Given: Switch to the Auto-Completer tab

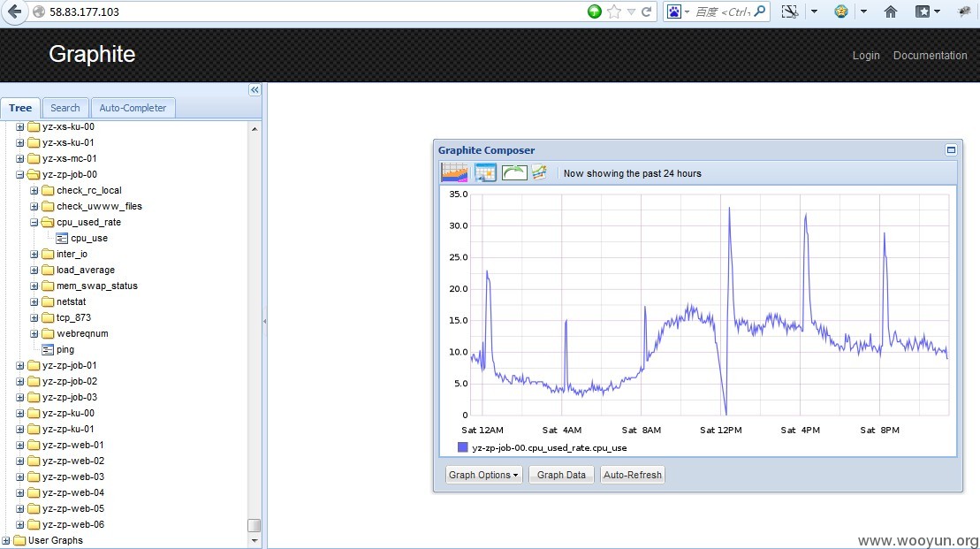Looking at the screenshot, I should [x=133, y=108].
